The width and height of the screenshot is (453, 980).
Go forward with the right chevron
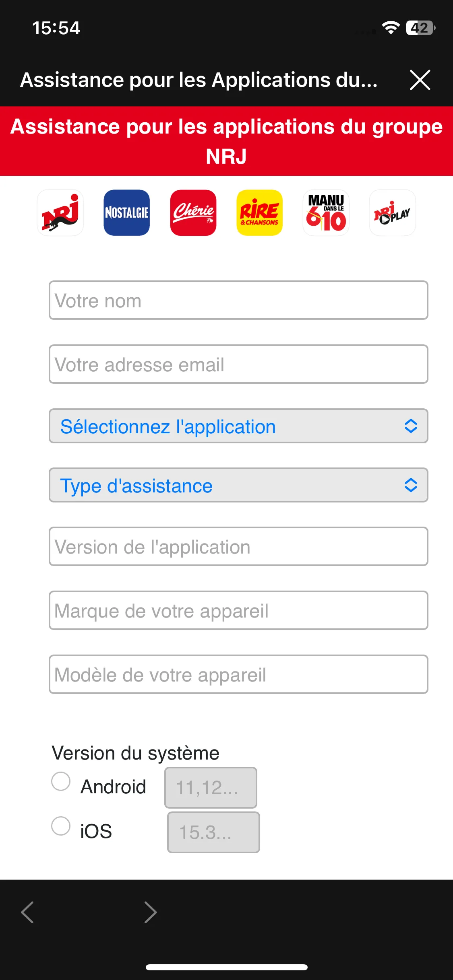coord(151,912)
